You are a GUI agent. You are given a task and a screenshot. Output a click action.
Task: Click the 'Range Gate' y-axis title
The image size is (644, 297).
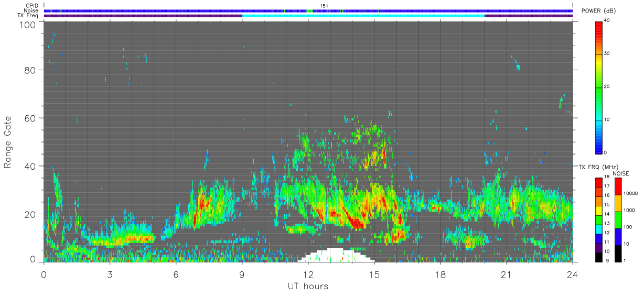[8, 142]
